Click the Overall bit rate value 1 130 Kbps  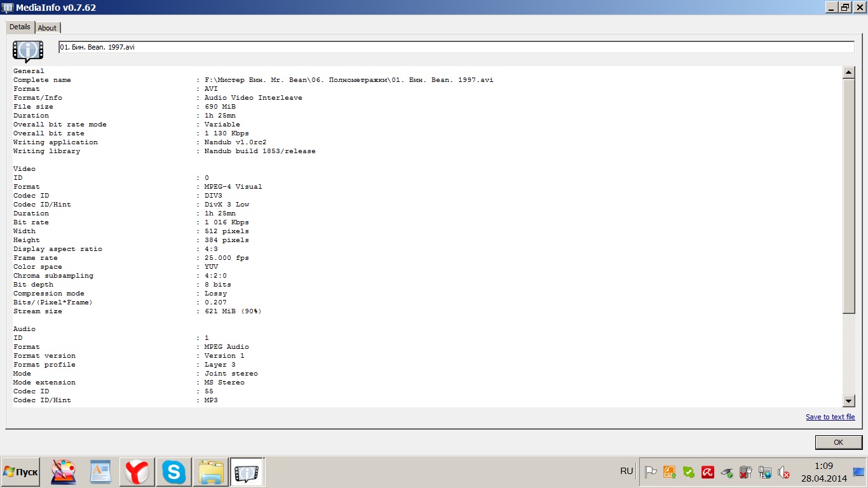[227, 133]
